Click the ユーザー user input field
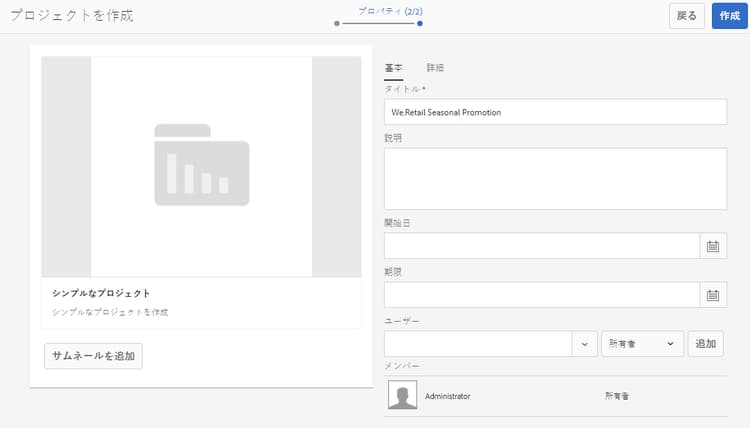The width and height of the screenshot is (750, 428). tap(478, 344)
